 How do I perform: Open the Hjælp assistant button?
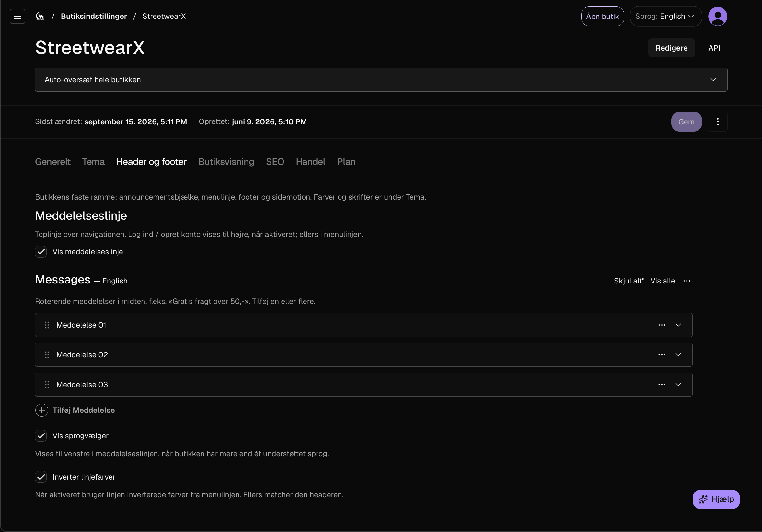point(716,500)
